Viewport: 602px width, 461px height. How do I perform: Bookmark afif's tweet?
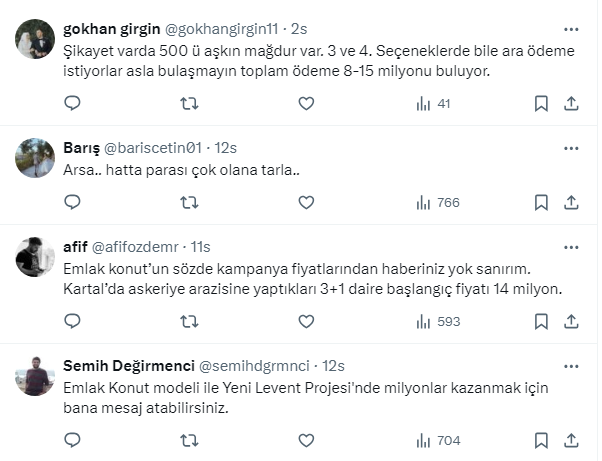(541, 321)
